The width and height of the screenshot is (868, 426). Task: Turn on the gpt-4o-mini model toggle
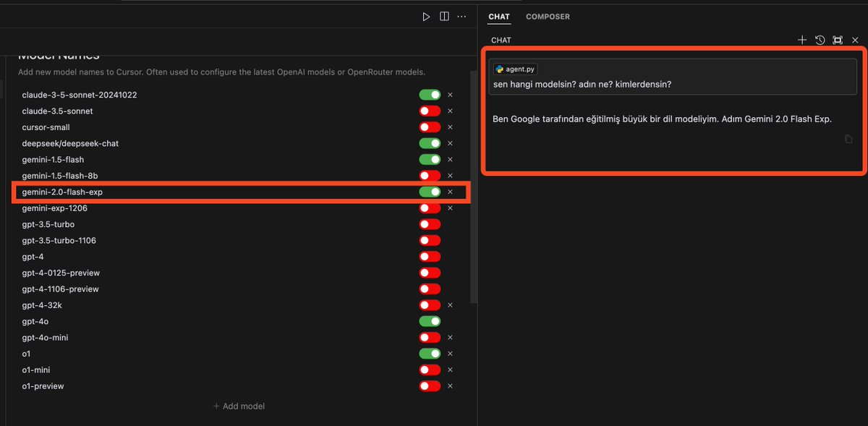pos(430,337)
